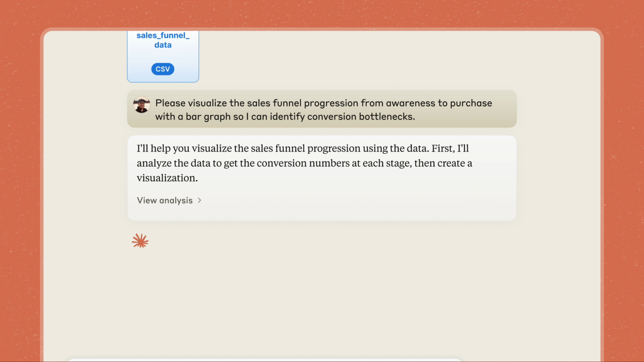This screenshot has height=362, width=644.
Task: Click the user profile avatar photo
Action: point(142,105)
